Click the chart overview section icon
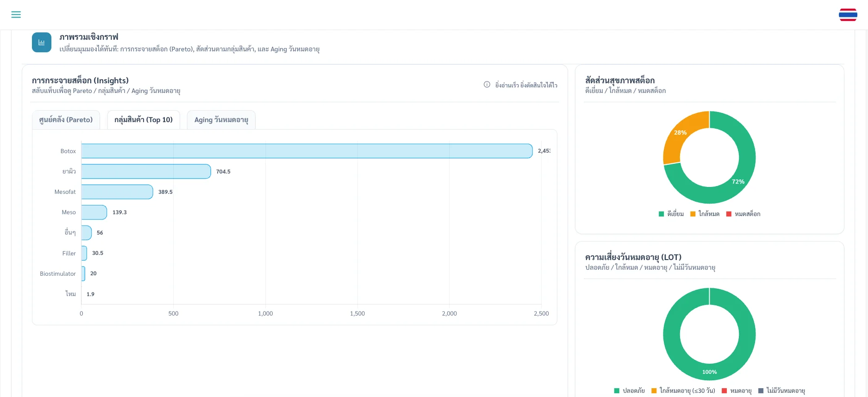This screenshot has height=397, width=868. [x=42, y=43]
